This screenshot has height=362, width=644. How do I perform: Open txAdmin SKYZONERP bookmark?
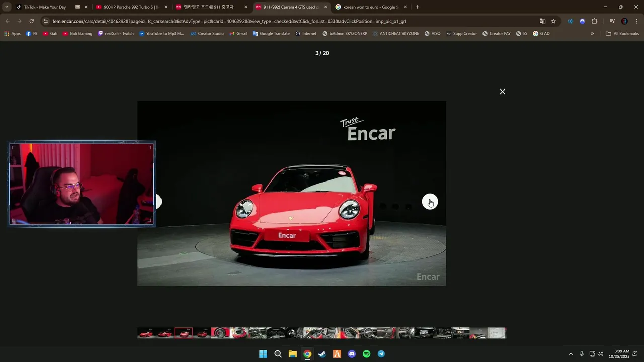[345, 34]
